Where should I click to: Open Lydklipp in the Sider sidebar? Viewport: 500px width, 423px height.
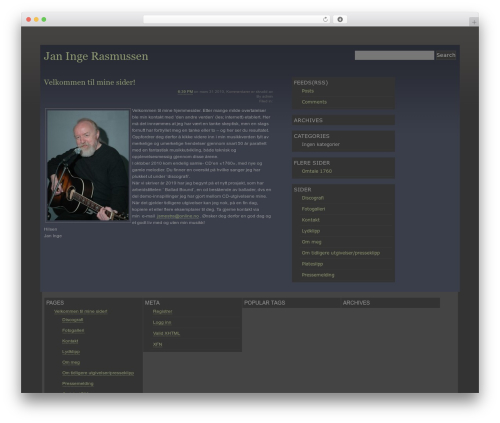click(x=311, y=231)
